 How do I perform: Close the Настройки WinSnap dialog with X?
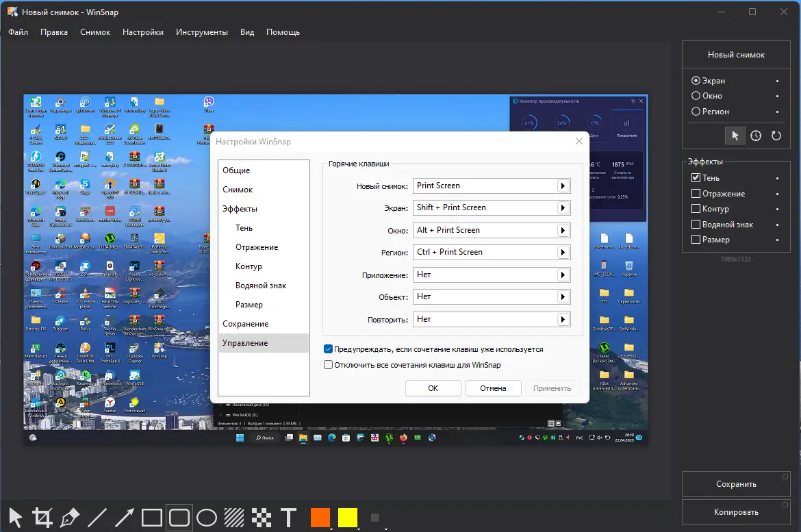[x=578, y=141]
